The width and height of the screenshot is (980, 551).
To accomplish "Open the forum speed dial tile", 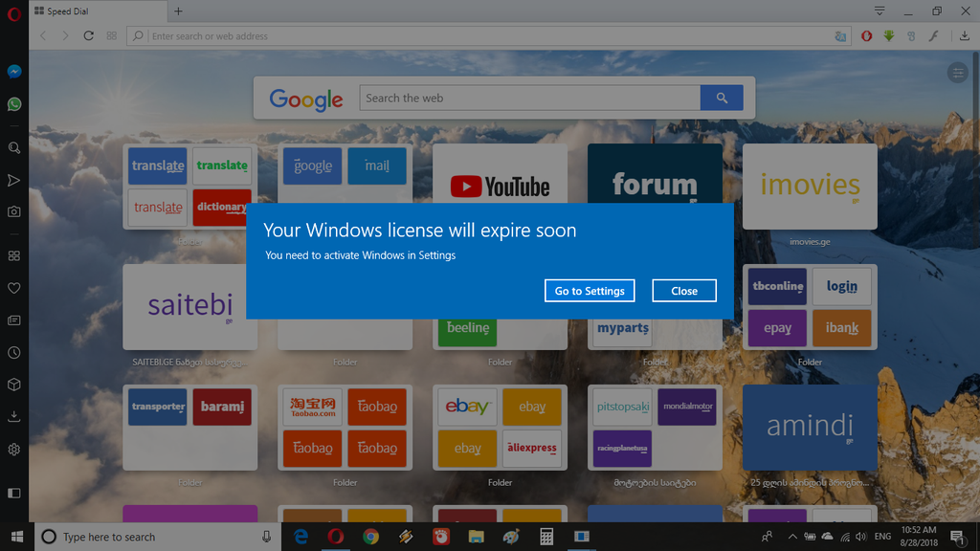I will [655, 174].
